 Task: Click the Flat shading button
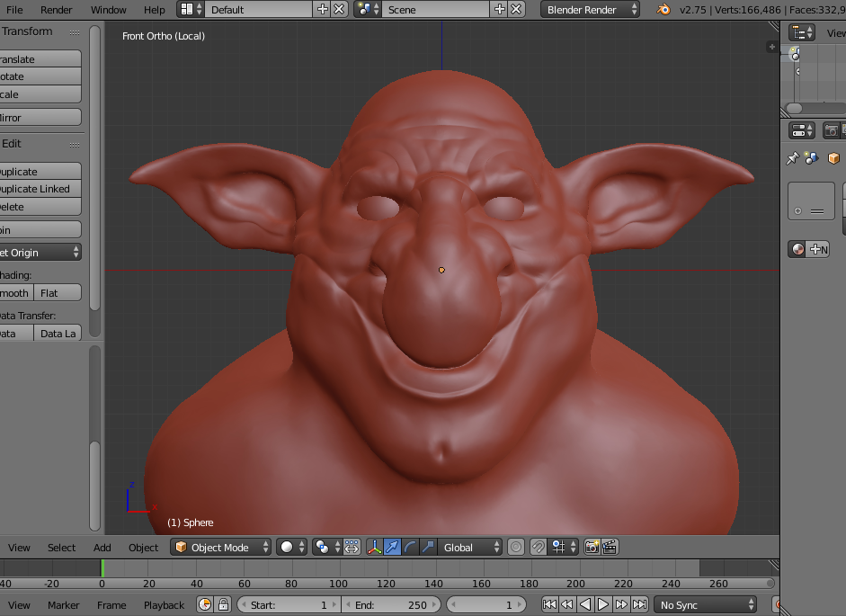[58, 293]
